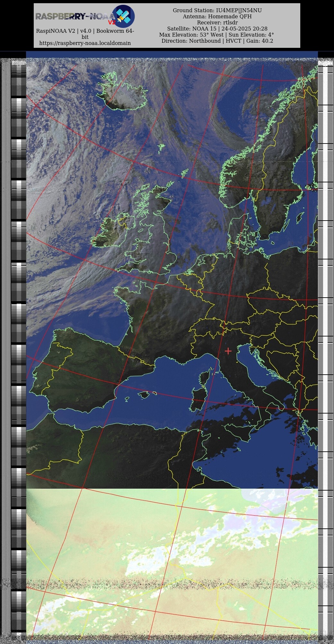Viewport: 334px width, 644px height.
Task: Open the https://raspberry-noaa.localdomain URL text
Action: (85, 43)
